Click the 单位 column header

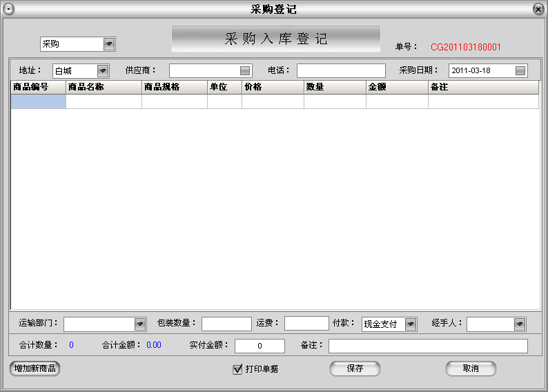(224, 87)
